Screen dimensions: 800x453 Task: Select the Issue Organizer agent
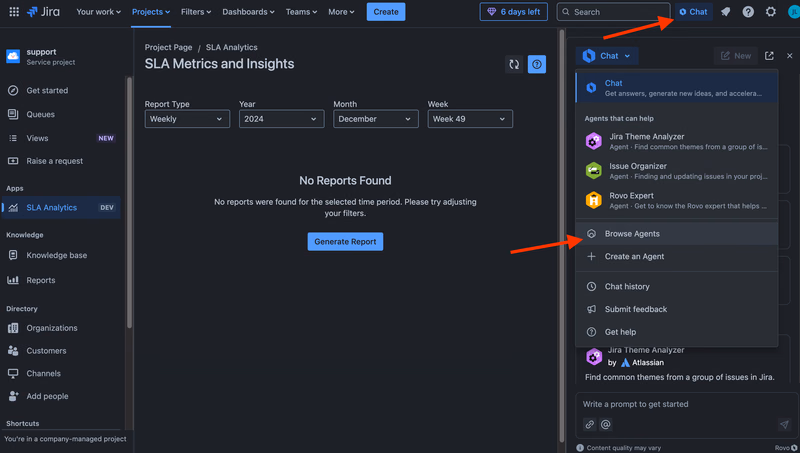677,171
